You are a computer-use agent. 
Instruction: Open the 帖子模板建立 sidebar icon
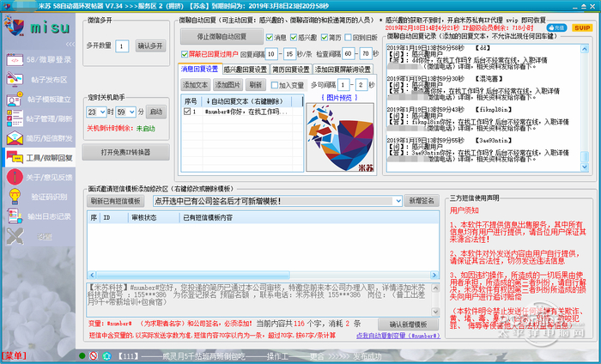[15, 99]
